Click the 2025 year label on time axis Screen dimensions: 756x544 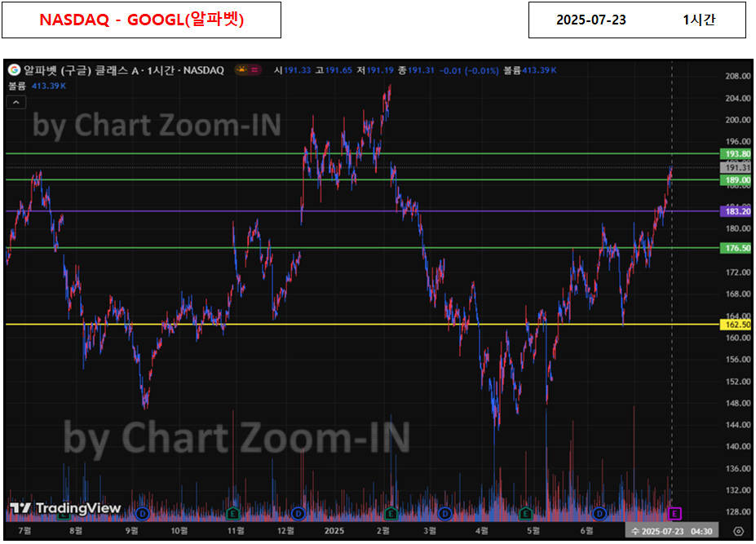tap(334, 531)
